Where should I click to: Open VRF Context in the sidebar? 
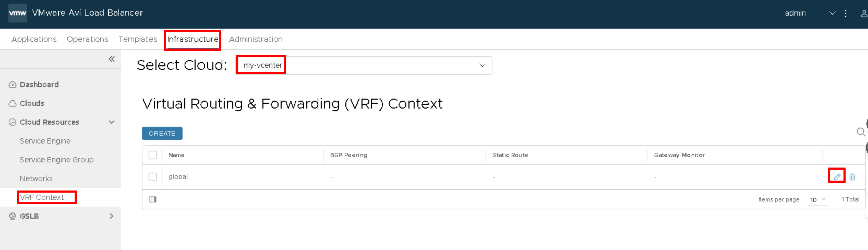coord(42,198)
